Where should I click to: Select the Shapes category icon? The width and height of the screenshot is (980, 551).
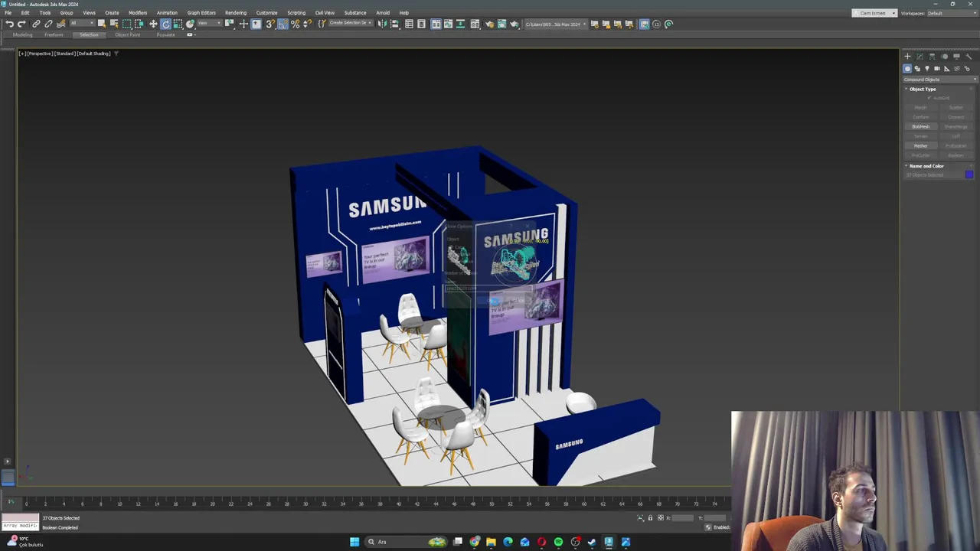point(917,68)
